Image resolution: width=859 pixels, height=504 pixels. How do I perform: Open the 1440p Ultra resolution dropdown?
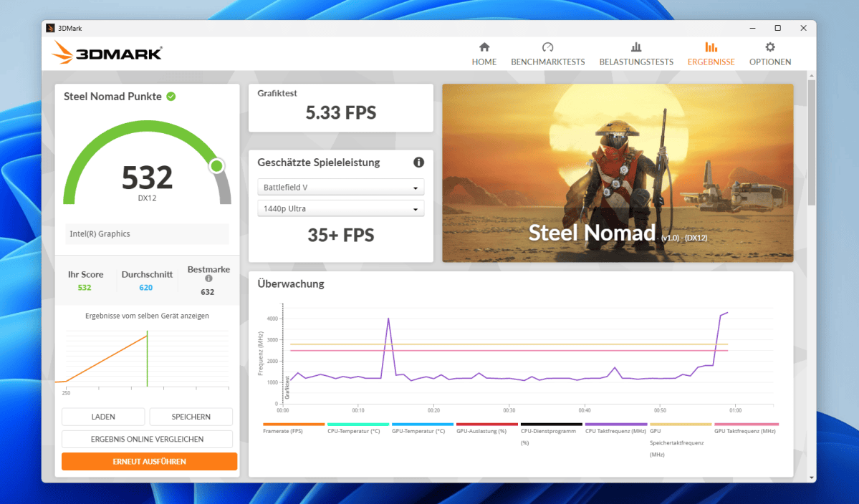click(x=341, y=208)
